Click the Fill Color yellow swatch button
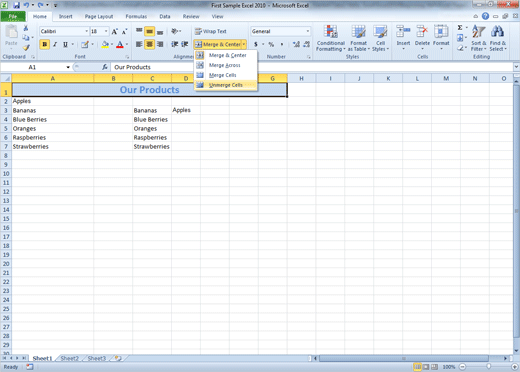Viewport: 520px width, 372px height. click(x=105, y=44)
